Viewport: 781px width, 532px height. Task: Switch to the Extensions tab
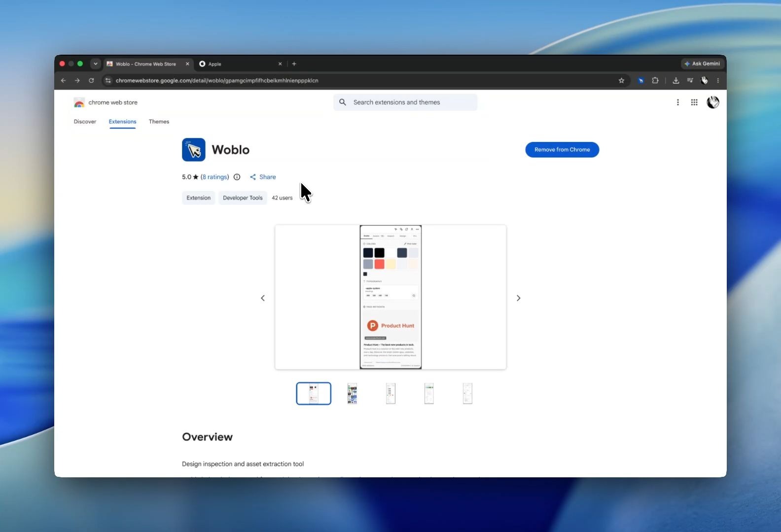pyautogui.click(x=122, y=122)
